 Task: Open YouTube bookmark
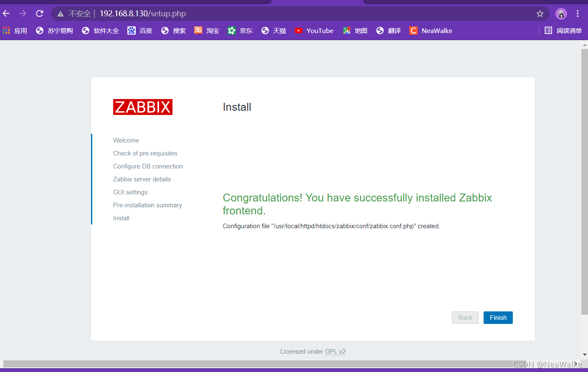[314, 31]
